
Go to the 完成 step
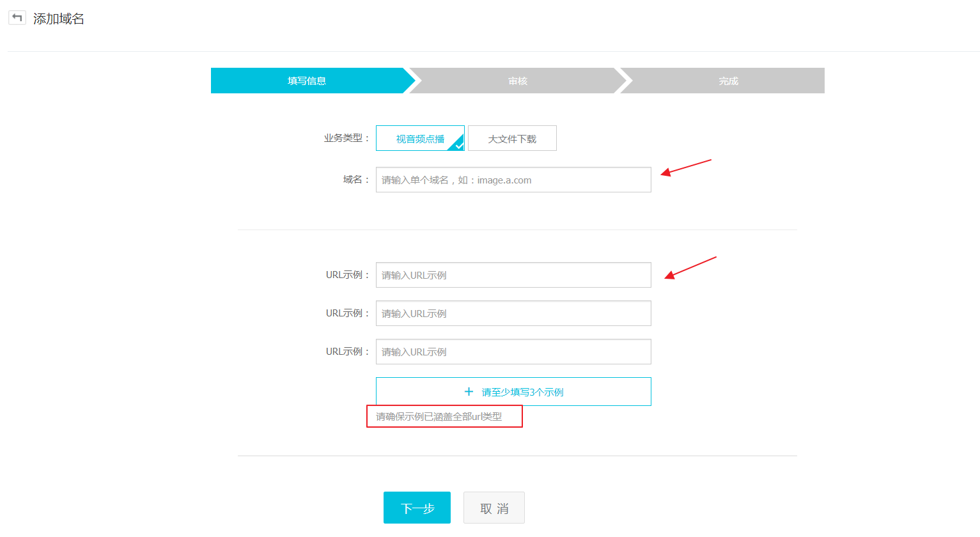728,81
